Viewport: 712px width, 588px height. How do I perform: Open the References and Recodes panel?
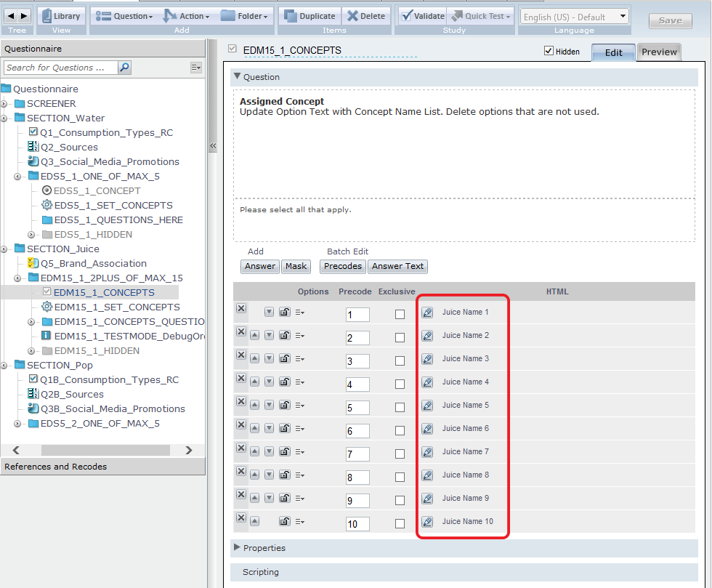click(x=102, y=467)
